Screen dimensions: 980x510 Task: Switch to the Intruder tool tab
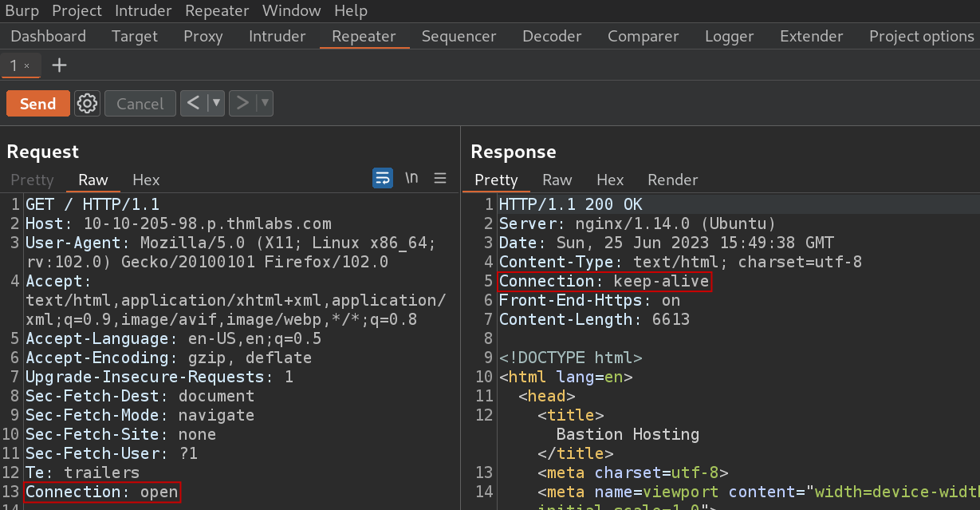click(277, 36)
